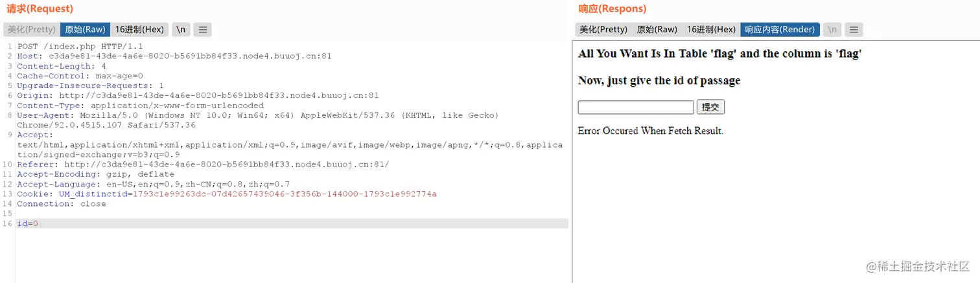Select the response Render tab
Screen dimensions: 980x283
(x=780, y=29)
